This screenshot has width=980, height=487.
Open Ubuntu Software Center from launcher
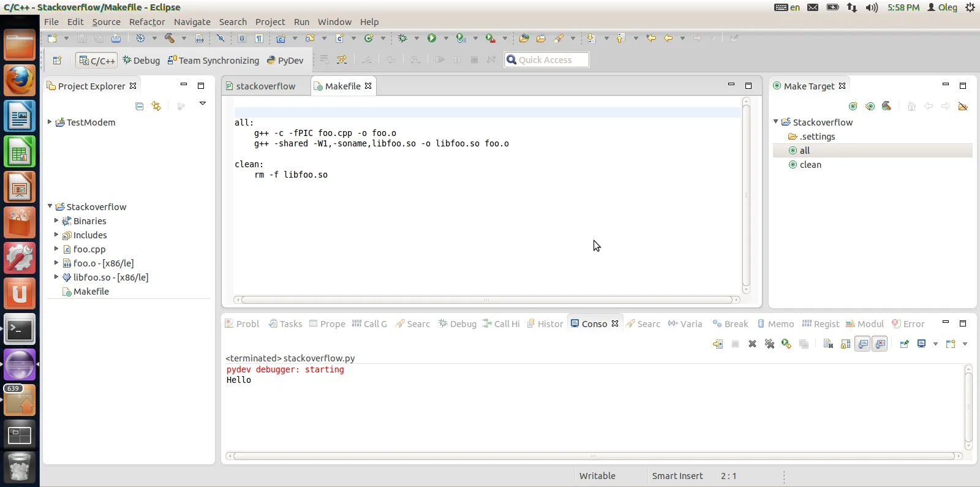[20, 222]
